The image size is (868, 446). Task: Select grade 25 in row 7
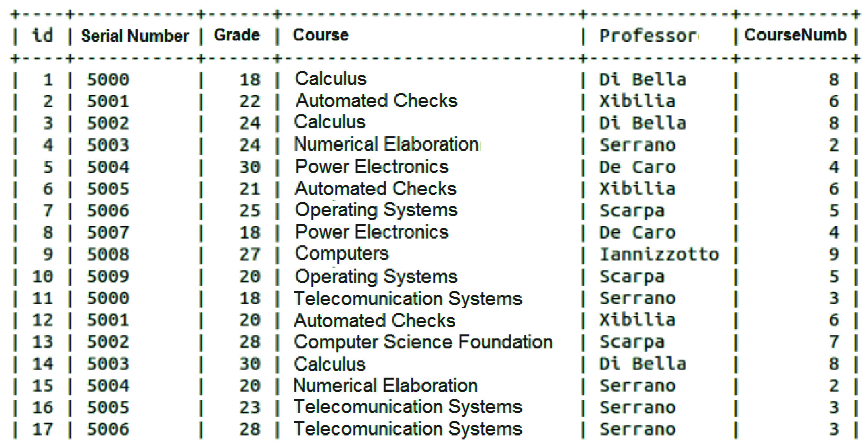click(250, 211)
